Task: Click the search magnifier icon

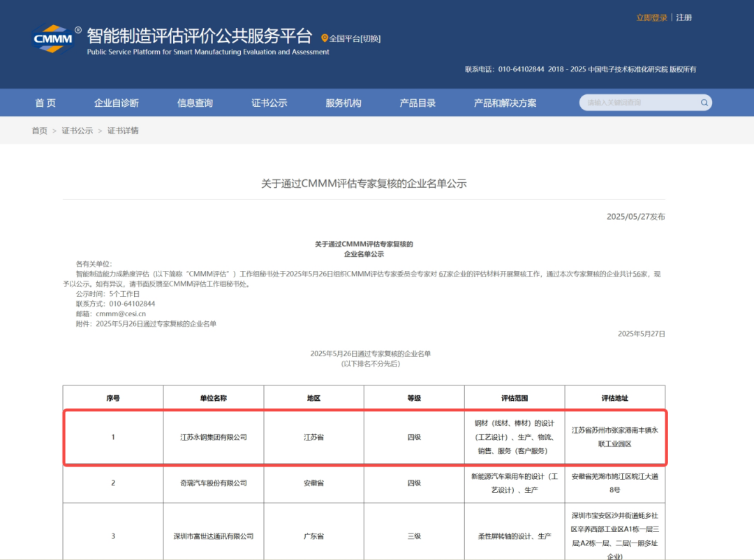Action: click(x=704, y=103)
